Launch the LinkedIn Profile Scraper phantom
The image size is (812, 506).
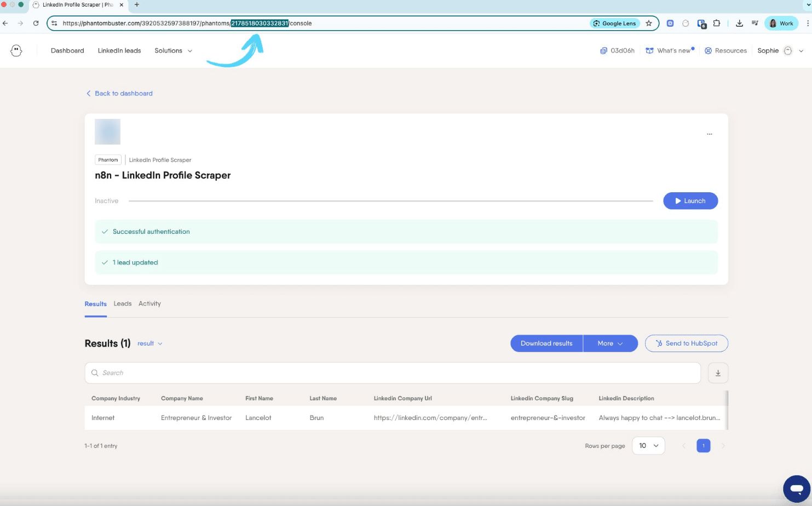point(690,201)
